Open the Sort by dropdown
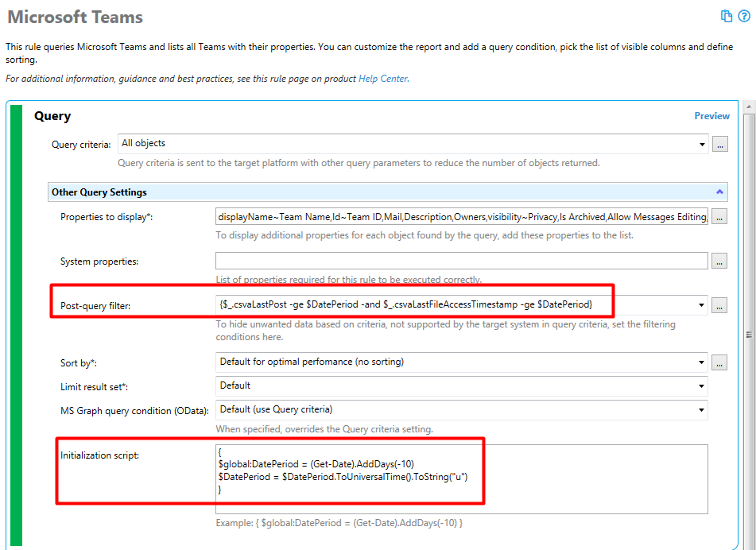This screenshot has height=550, width=756. [461, 362]
